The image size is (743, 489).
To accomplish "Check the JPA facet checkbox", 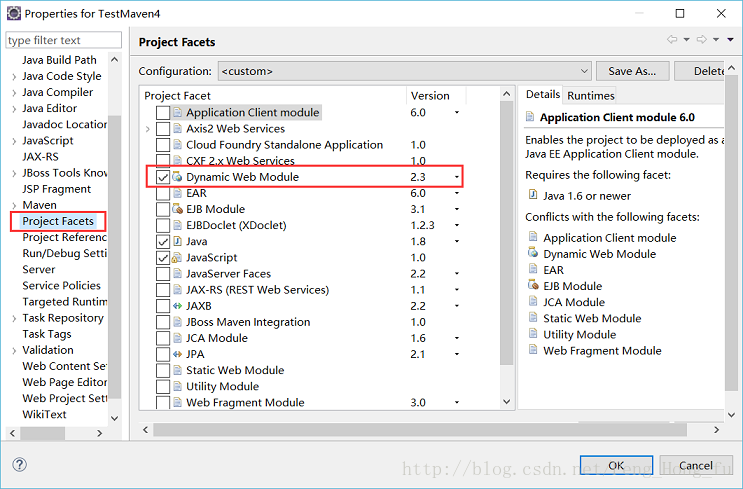I will (x=163, y=354).
